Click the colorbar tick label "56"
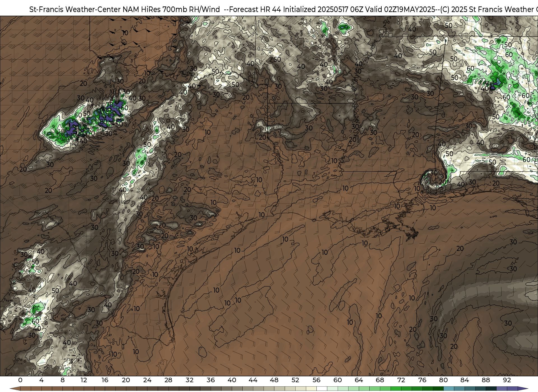Image resolution: width=538 pixels, height=392 pixels. tap(317, 380)
